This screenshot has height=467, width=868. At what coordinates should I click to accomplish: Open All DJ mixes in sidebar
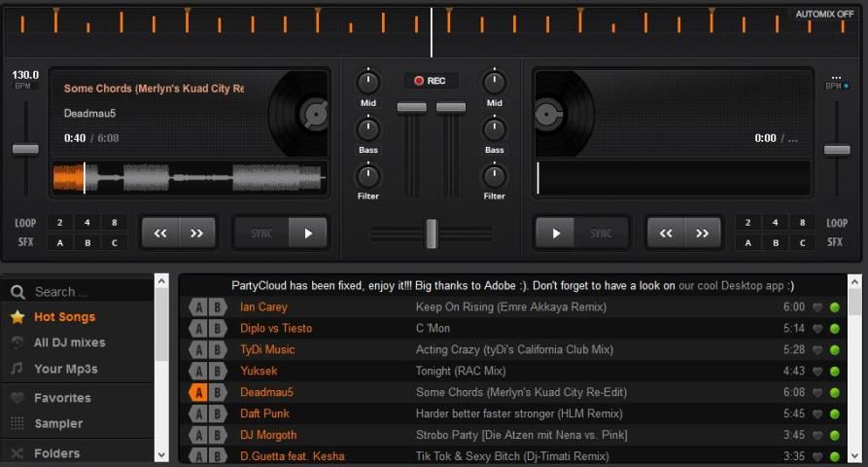(69, 342)
